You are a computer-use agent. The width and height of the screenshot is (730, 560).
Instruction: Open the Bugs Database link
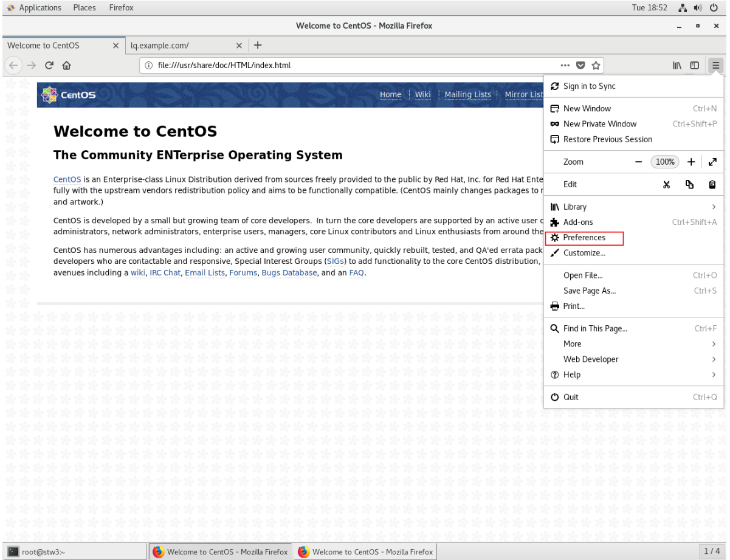[x=289, y=273]
